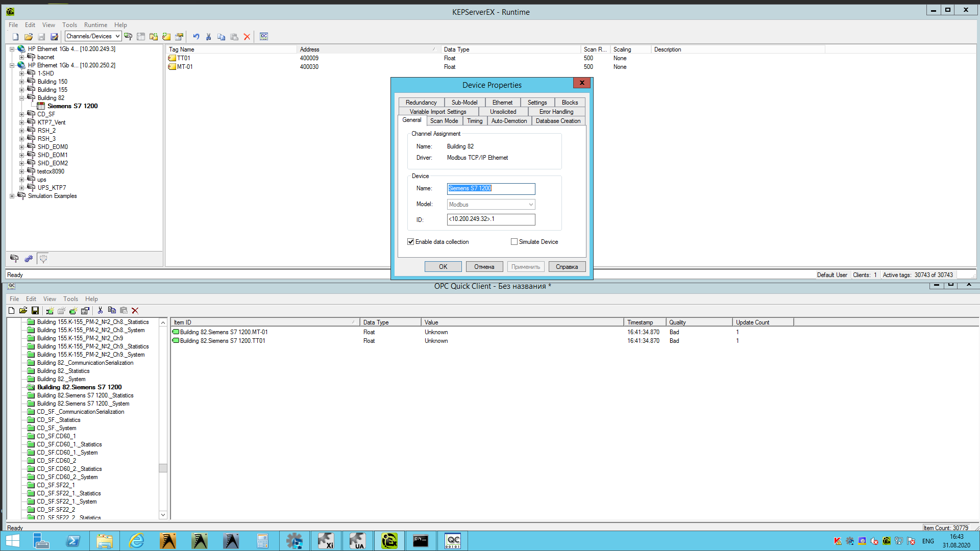Screen dimensions: 980x551
Task: Open Properties using the toolbar properties icon
Action: [179, 36]
